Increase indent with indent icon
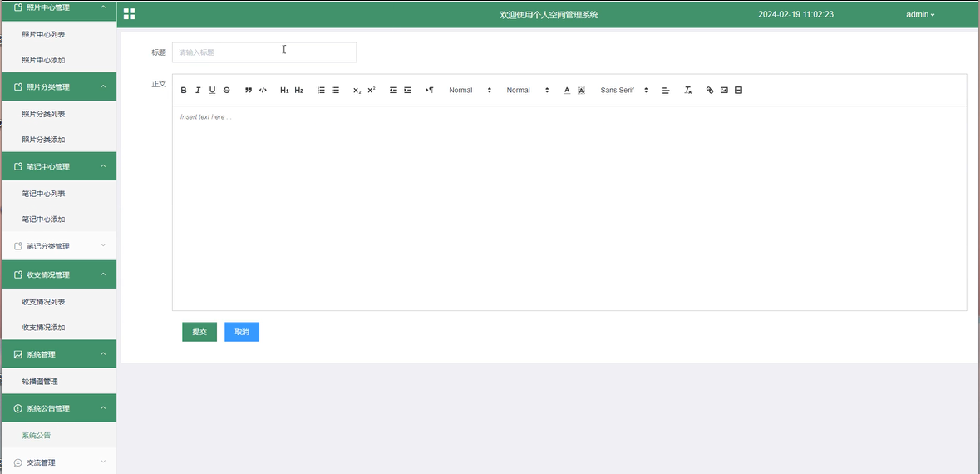 pyautogui.click(x=407, y=91)
